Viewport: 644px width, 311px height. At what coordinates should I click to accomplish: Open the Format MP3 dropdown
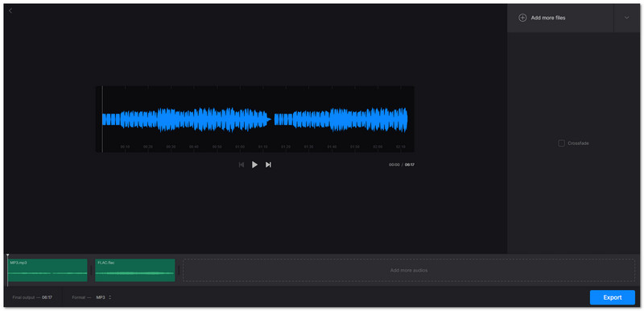click(104, 297)
